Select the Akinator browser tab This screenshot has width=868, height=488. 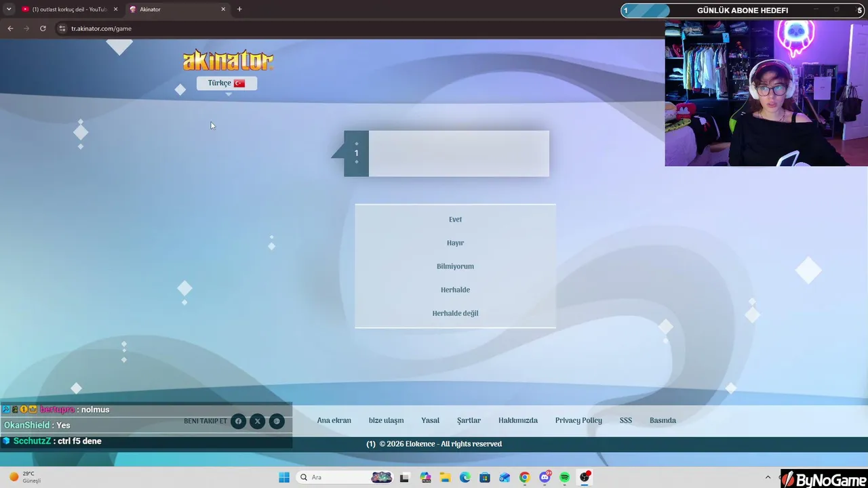click(178, 9)
